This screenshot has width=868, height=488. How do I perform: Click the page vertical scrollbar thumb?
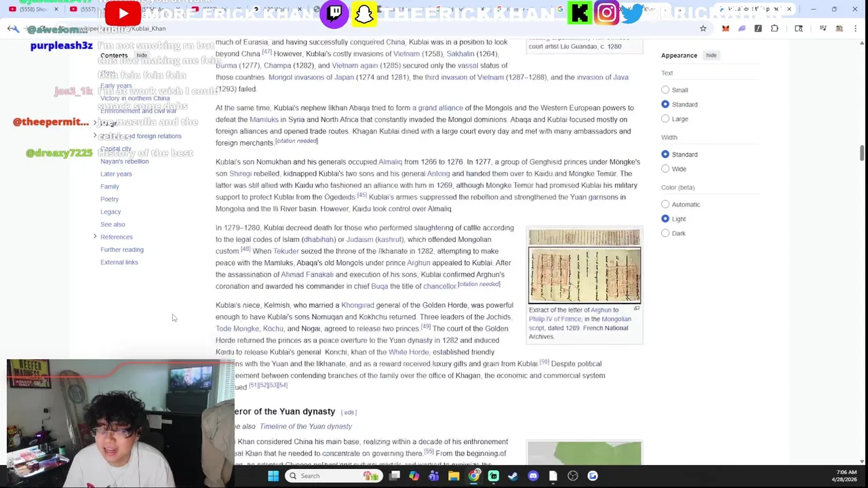tap(863, 153)
